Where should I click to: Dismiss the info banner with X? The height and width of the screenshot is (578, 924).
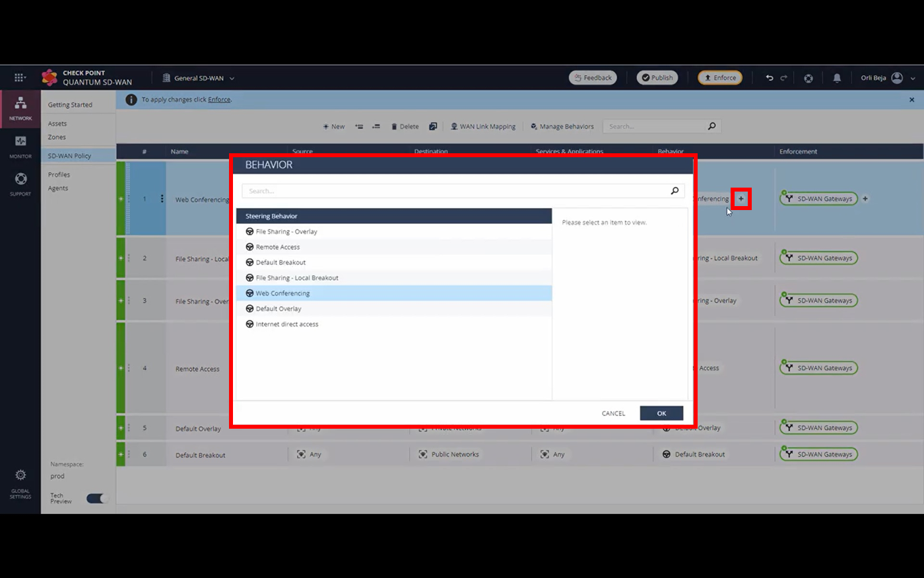(x=911, y=100)
